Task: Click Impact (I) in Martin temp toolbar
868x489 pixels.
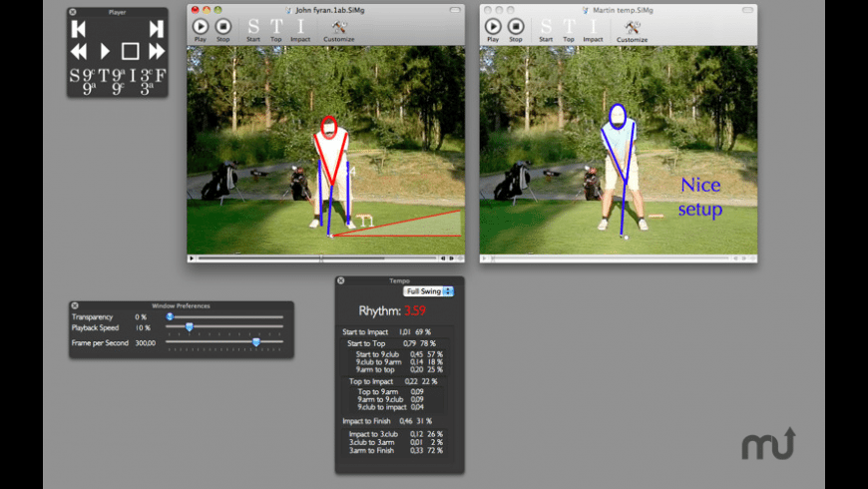Action: tap(593, 30)
